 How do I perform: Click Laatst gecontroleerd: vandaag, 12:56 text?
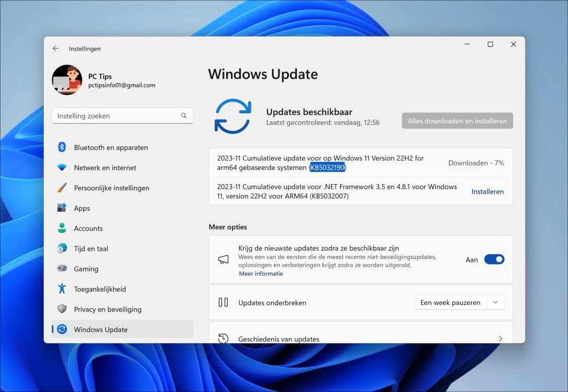(323, 123)
